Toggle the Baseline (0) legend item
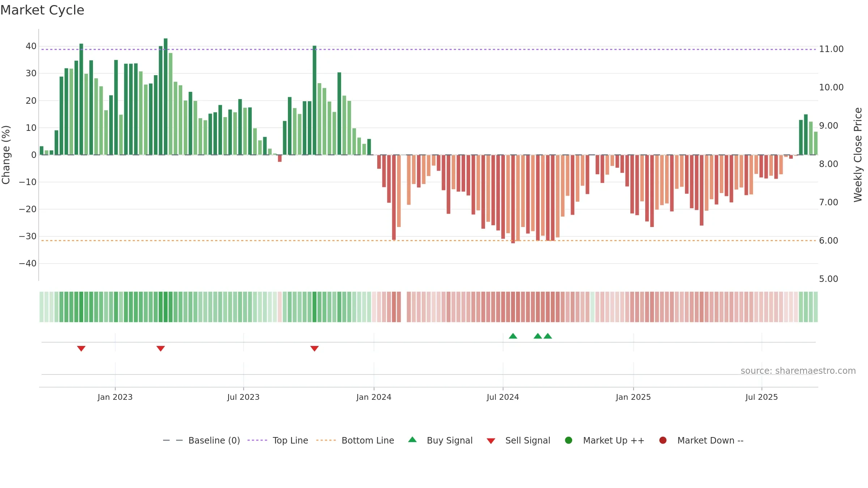The image size is (868, 488). coord(201,440)
